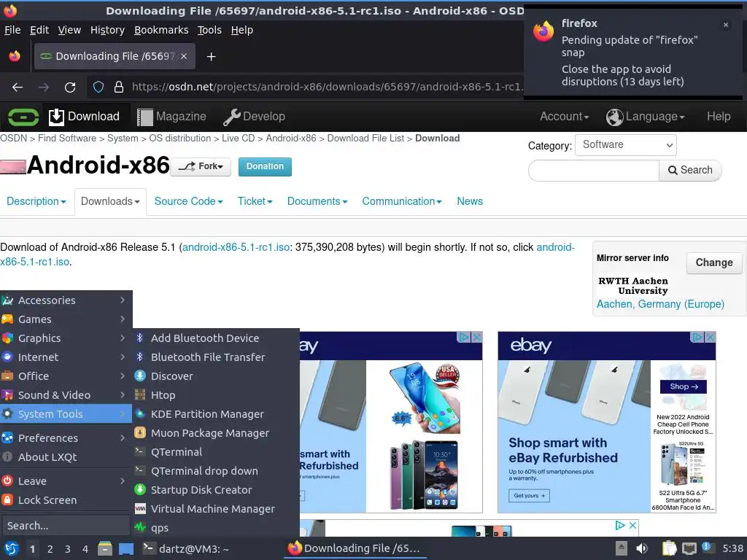The width and height of the screenshot is (747, 560).
Task: Launch QTerminal drop down
Action: 216,471
